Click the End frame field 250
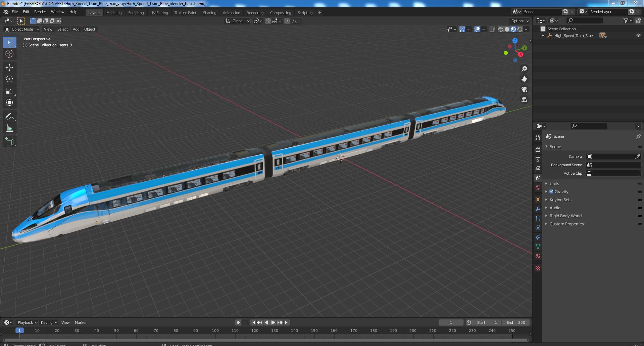The height and width of the screenshot is (346, 644). 516,322
